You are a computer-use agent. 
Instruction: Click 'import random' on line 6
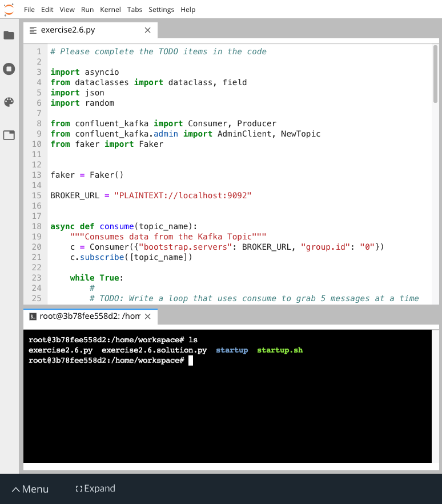tap(82, 103)
